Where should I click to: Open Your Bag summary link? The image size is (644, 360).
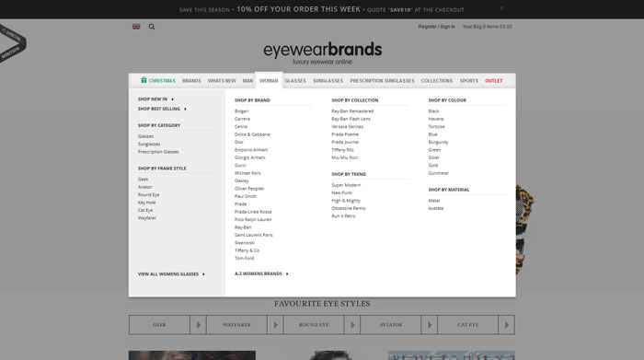click(x=487, y=27)
